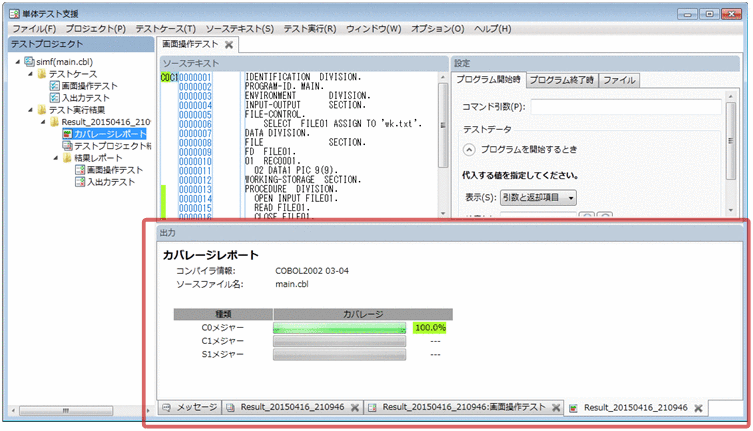The height and width of the screenshot is (431, 753).
Task: Open the テスト実行(R) menu
Action: pos(310,29)
